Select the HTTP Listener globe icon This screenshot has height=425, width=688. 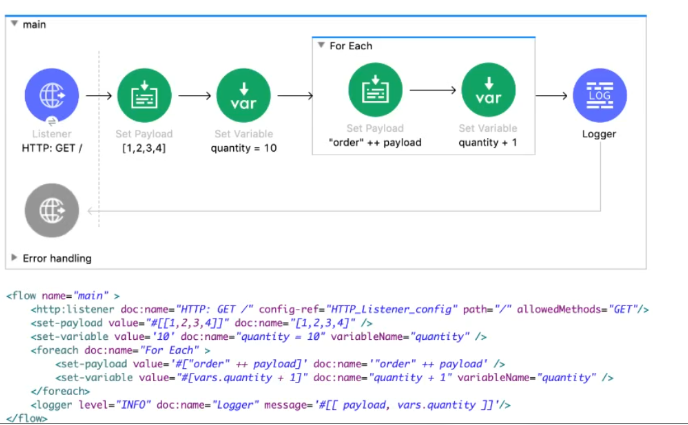coord(51,97)
